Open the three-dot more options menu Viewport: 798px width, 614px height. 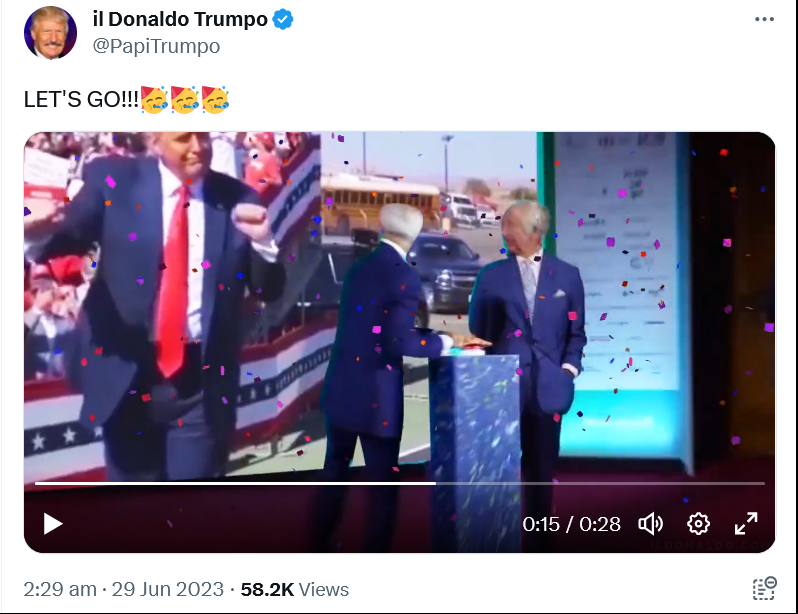pyautogui.click(x=764, y=19)
